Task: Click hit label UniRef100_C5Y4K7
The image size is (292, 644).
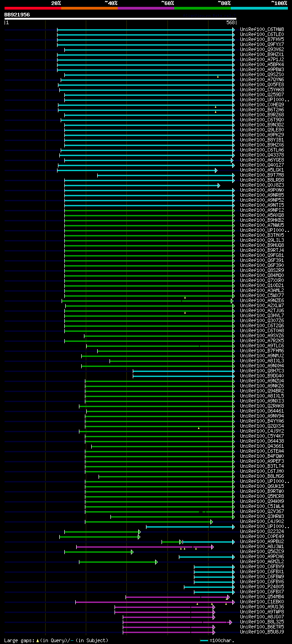Action: (x=262, y=436)
